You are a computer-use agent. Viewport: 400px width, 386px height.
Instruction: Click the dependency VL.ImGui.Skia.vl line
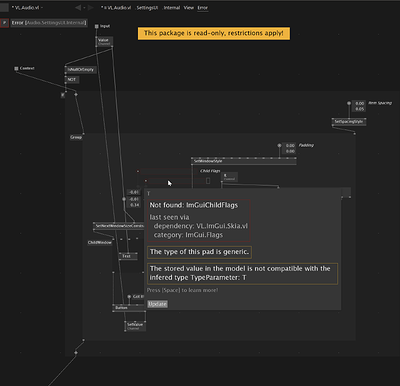(201, 226)
